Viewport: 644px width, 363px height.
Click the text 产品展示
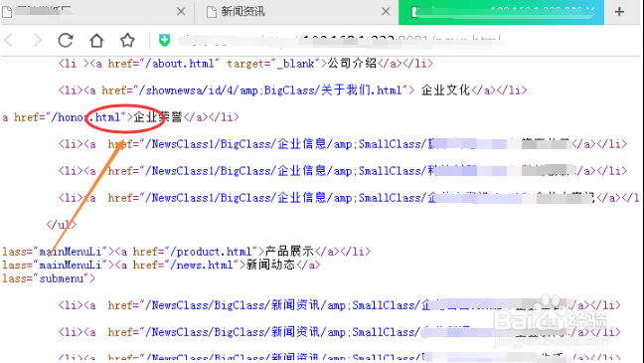[x=289, y=252]
